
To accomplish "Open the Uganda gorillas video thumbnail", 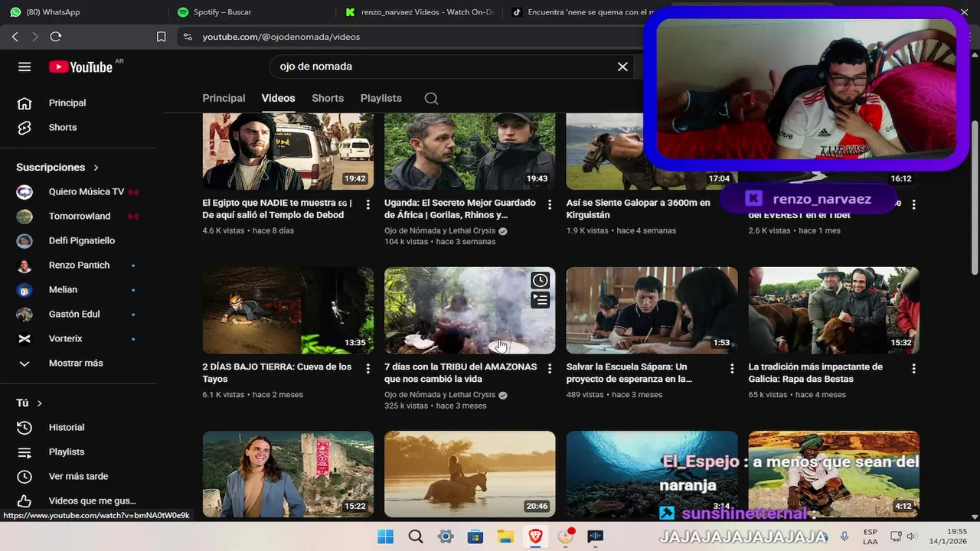I will coord(470,152).
